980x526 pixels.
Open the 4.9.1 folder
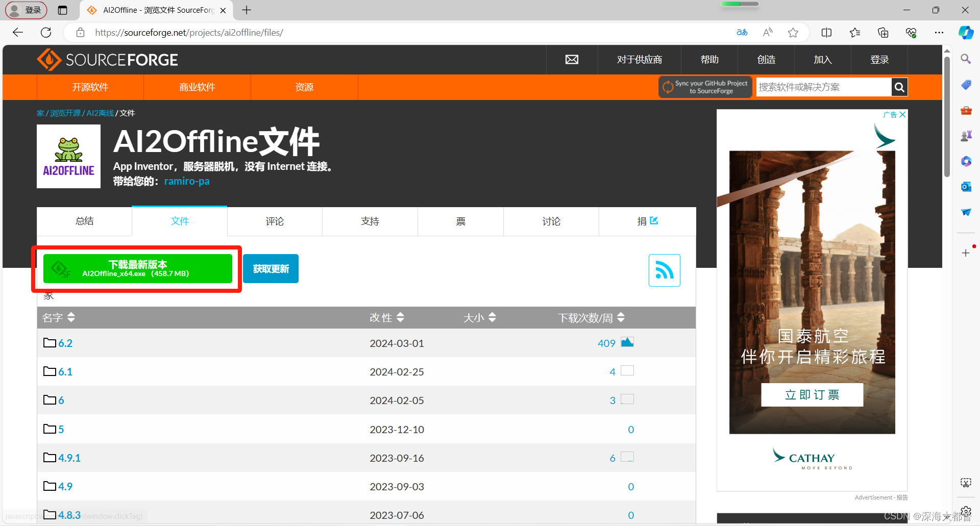pyautogui.click(x=69, y=458)
